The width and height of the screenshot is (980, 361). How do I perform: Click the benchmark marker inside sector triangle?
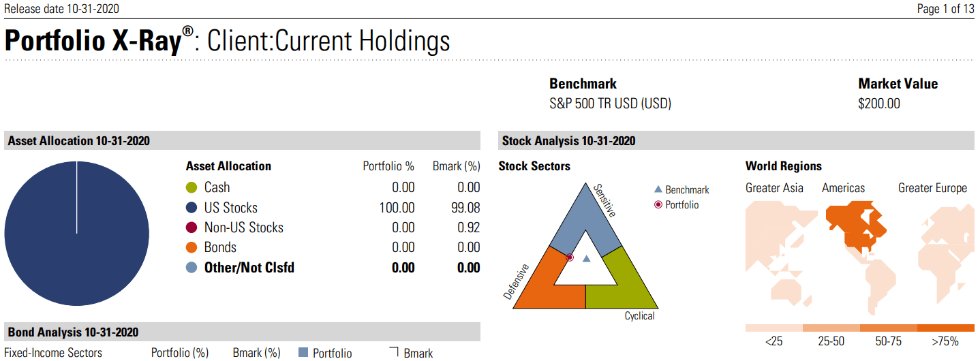click(x=586, y=258)
